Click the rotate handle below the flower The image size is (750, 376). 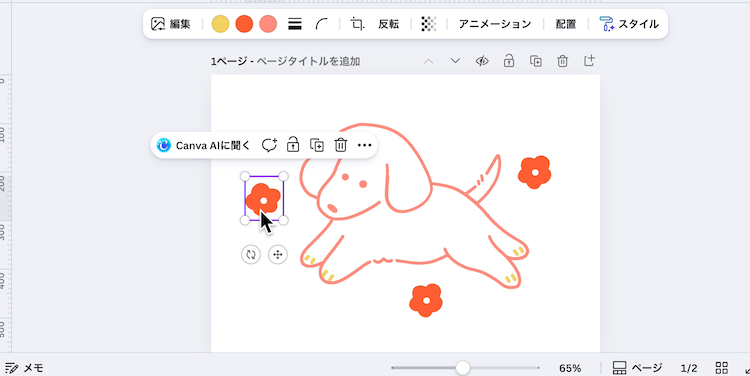point(251,254)
